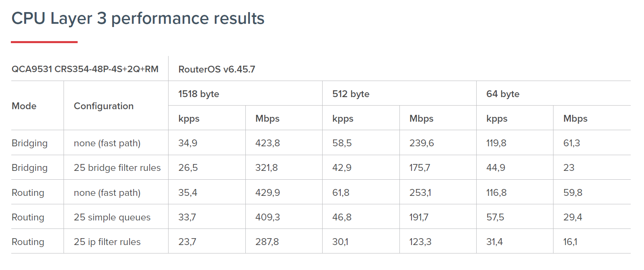This screenshot has height=270, width=644.
Task: Click the "512 byte" column group header
Action: 351,94
